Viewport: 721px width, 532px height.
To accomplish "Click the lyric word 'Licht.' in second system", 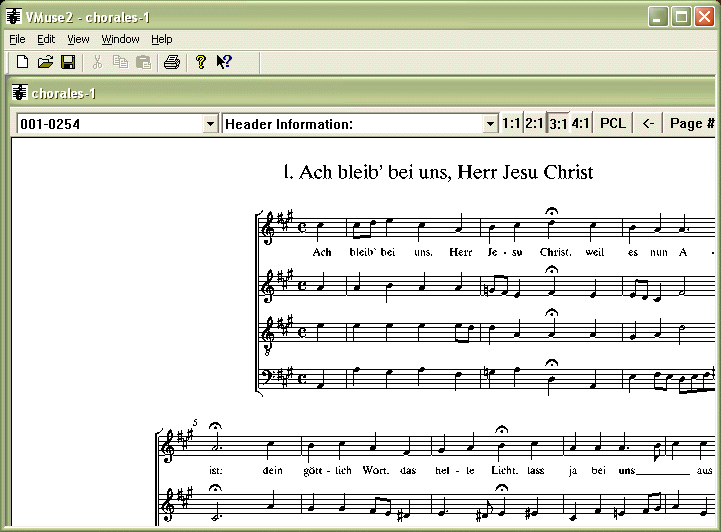I will pyautogui.click(x=504, y=470).
